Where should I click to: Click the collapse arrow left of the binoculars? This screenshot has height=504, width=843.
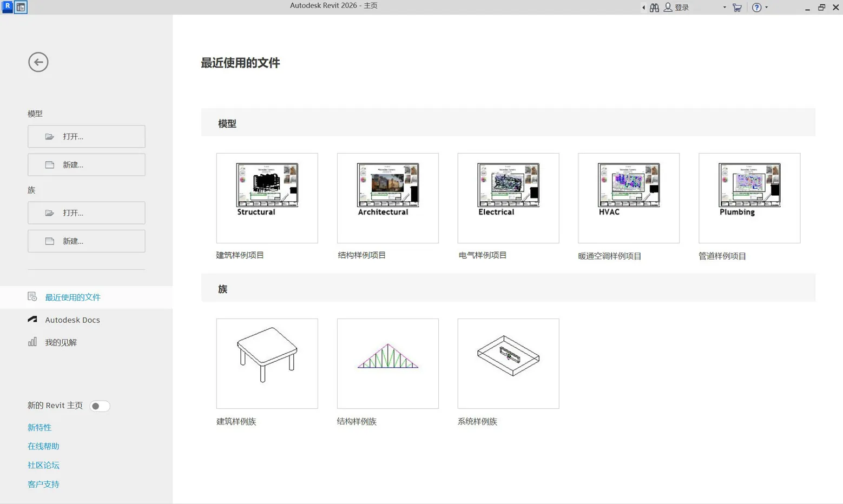(x=643, y=8)
